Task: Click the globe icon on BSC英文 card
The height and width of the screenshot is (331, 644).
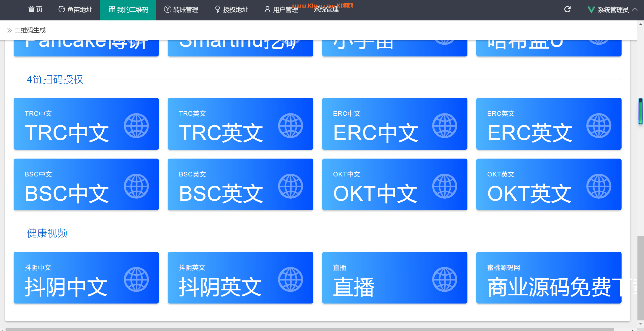Action: click(290, 186)
